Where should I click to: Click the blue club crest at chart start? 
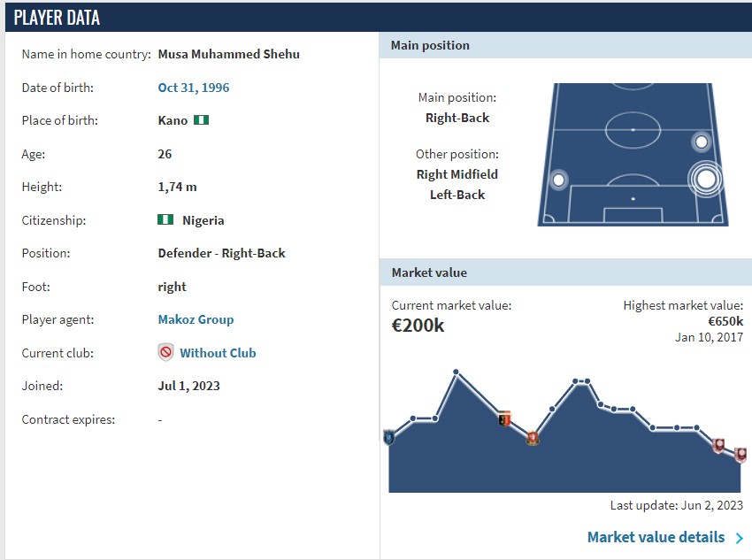(x=388, y=436)
